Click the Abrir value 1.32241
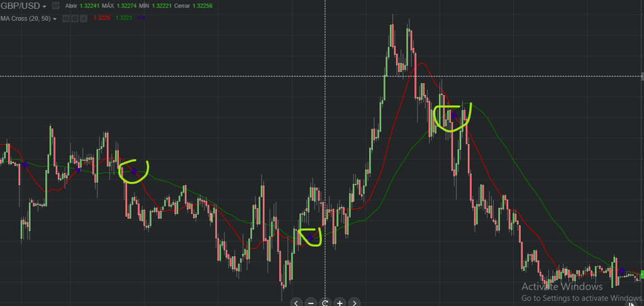 coord(89,6)
